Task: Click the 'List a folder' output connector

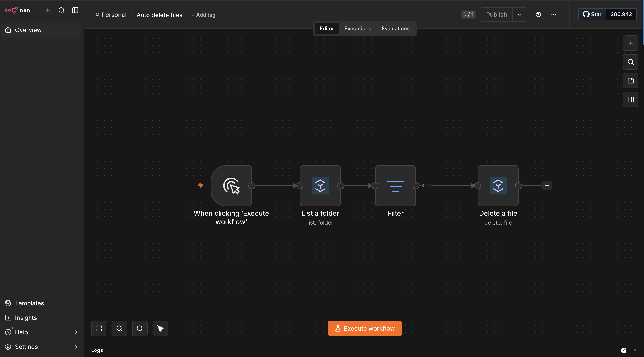Action: (x=341, y=186)
